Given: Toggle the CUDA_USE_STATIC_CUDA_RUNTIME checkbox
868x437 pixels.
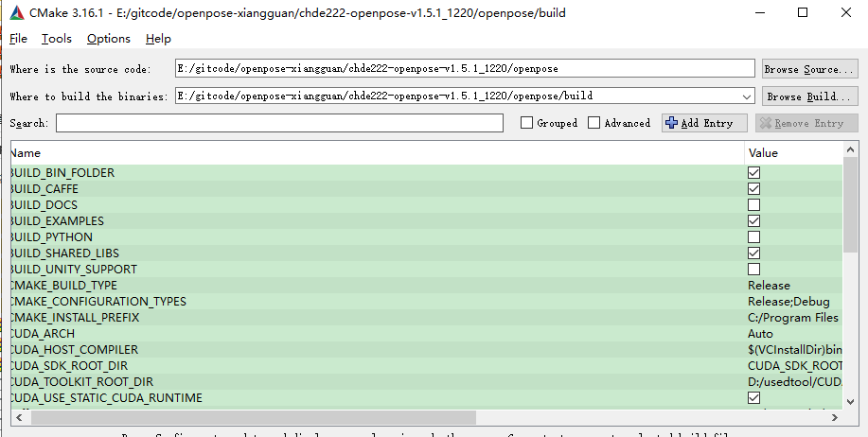Looking at the screenshot, I should point(753,397).
